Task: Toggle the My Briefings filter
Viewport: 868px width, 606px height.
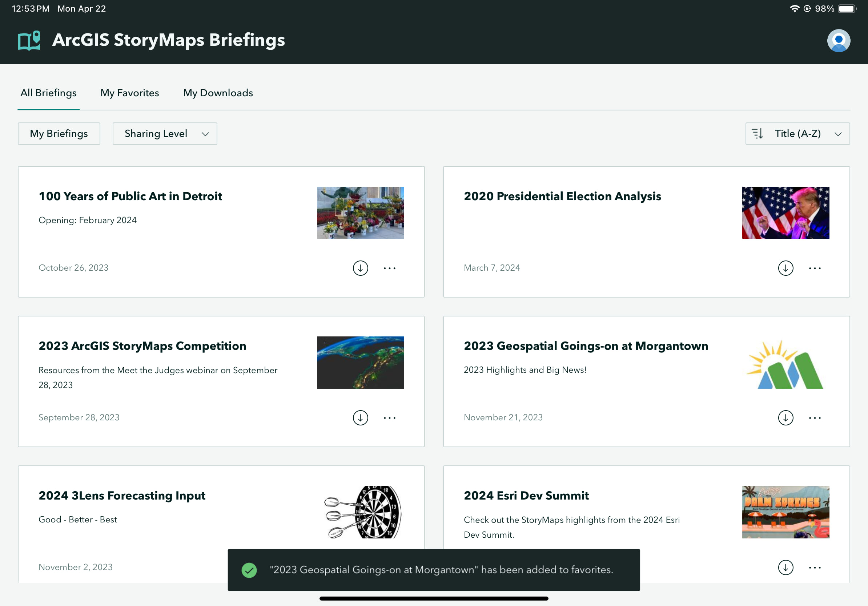Action: coord(59,133)
